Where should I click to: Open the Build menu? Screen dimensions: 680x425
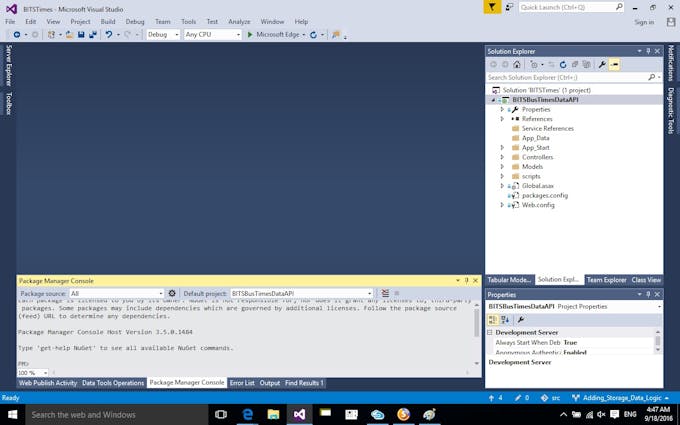tap(108, 21)
